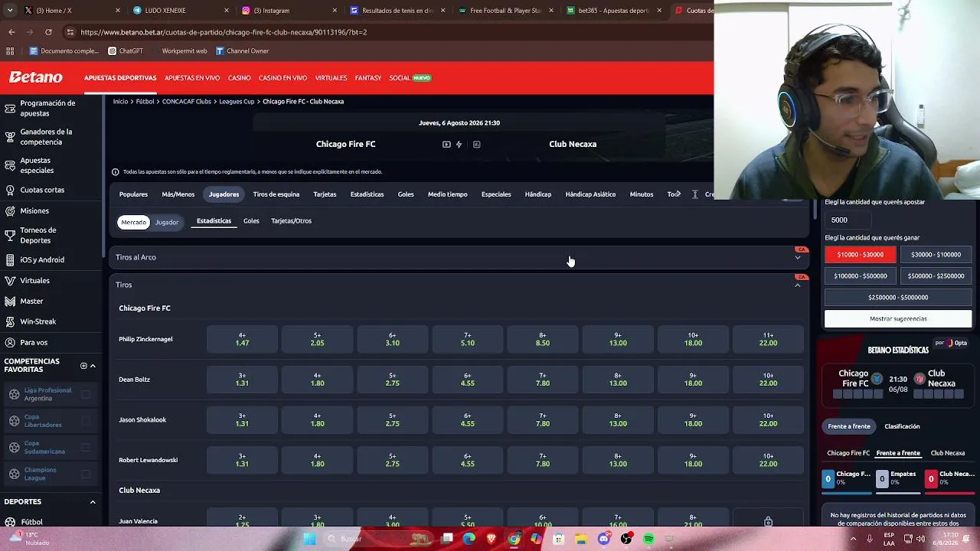Viewport: 980px width, 551px height.
Task: Select the Mercado view toggle
Action: coord(133,222)
